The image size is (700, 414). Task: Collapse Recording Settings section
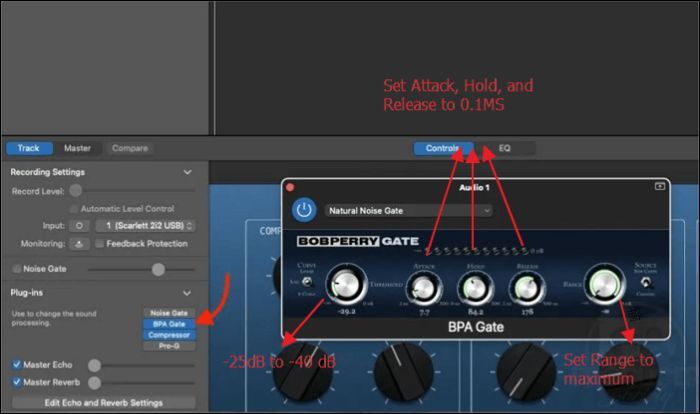pos(188,172)
